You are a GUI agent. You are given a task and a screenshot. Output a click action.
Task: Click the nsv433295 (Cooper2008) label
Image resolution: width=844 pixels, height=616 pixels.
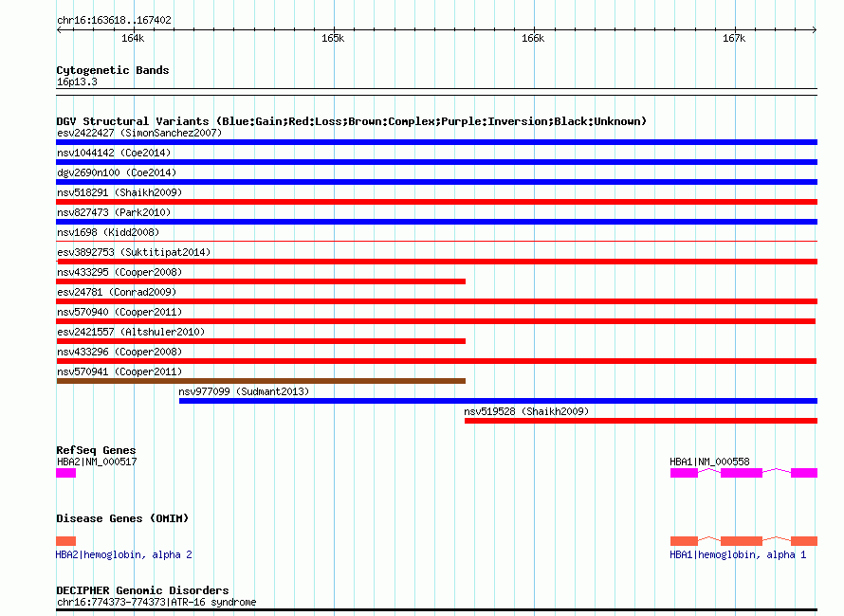119,272
